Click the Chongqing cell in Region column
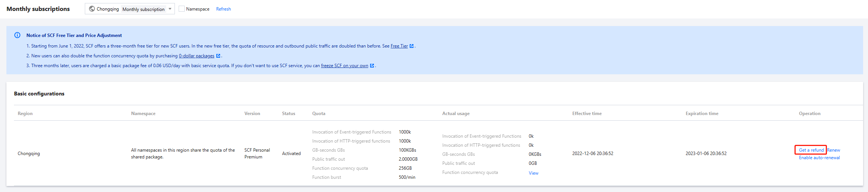Screen dimensions: 868x192 click(x=29, y=154)
